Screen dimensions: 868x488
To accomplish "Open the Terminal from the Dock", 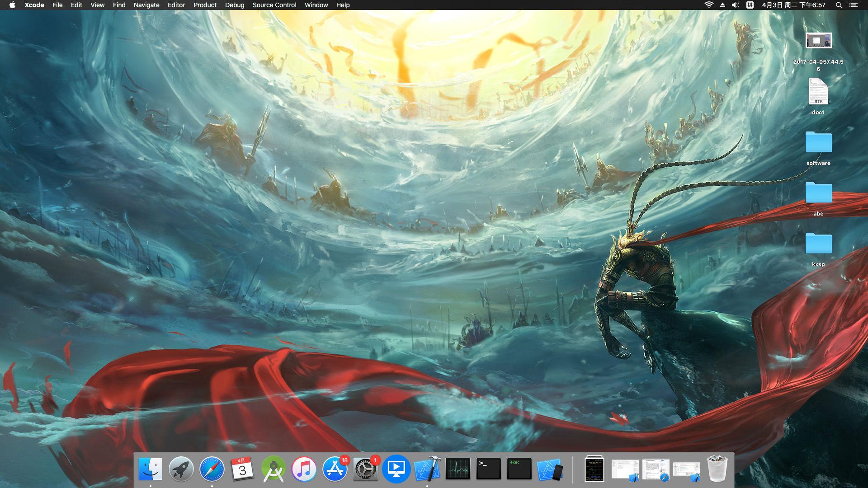I will coord(489,469).
